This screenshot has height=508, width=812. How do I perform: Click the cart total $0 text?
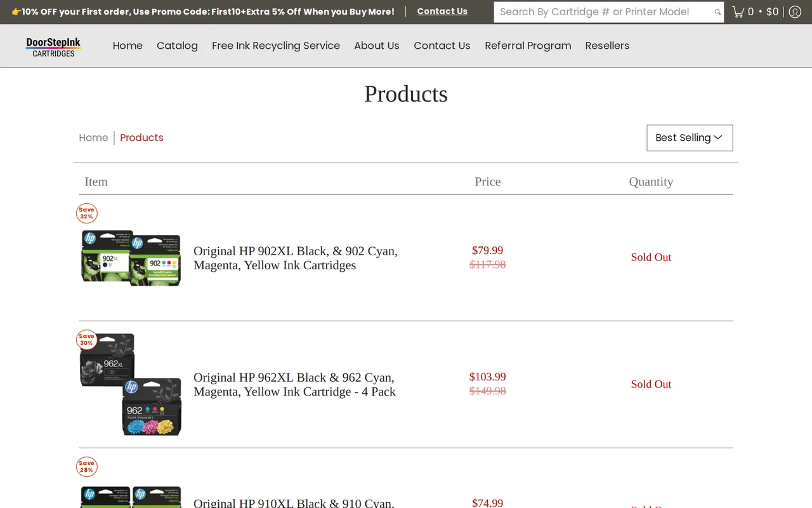coord(772,12)
